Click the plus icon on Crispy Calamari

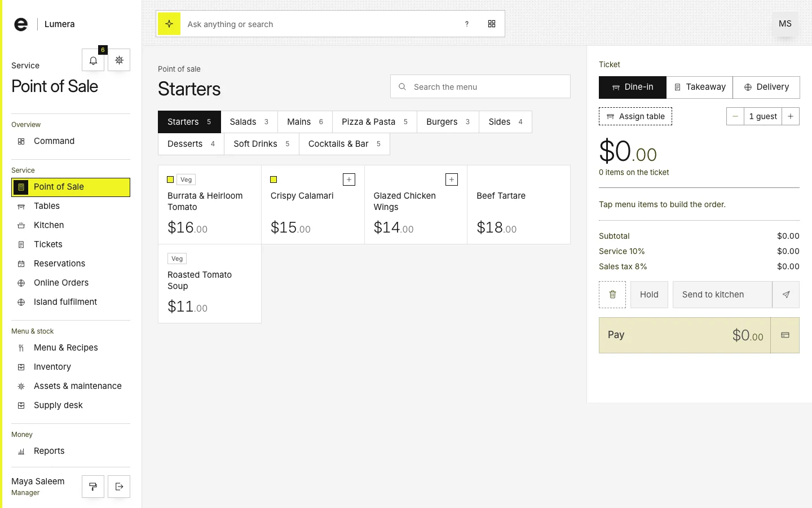click(x=349, y=179)
